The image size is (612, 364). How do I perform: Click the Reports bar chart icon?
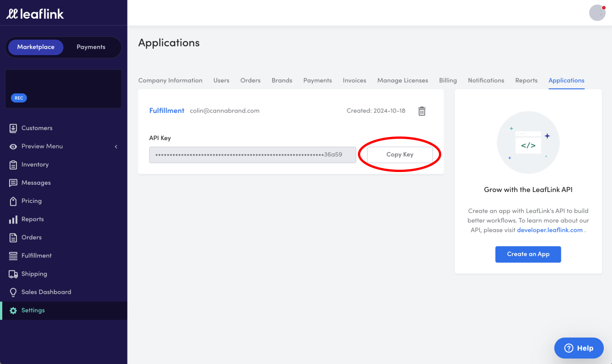[13, 219]
